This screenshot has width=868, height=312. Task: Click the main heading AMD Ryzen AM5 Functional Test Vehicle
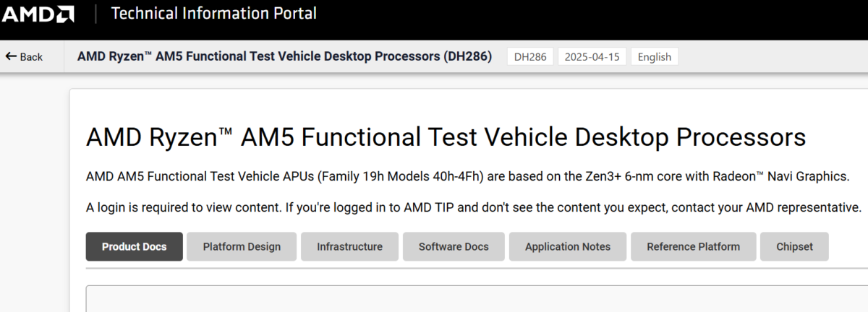[x=446, y=137]
